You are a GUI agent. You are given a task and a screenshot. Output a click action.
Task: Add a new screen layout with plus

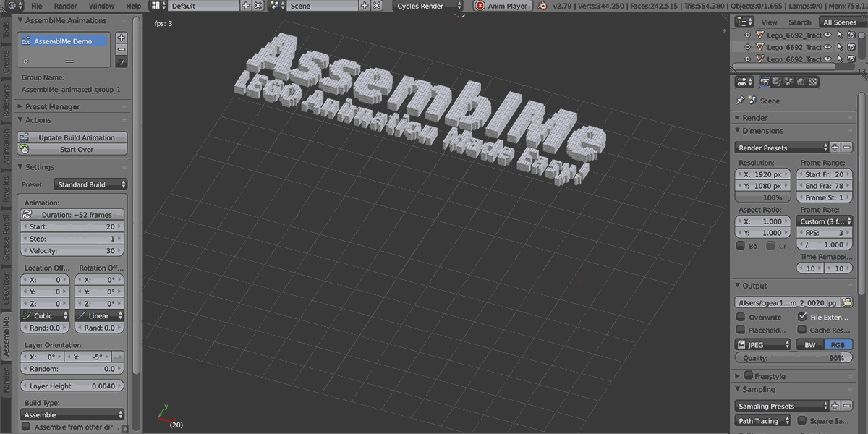(x=246, y=6)
